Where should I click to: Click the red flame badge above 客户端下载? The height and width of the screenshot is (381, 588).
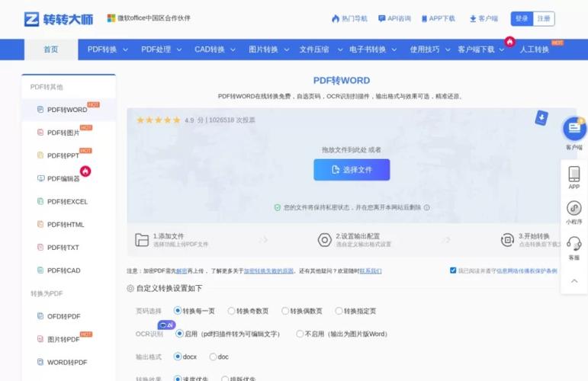pos(509,42)
